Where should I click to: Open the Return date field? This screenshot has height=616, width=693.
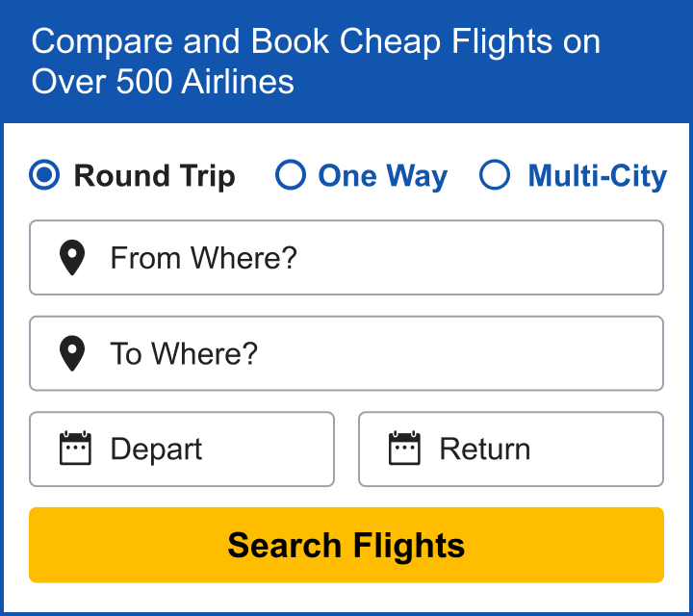(511, 449)
